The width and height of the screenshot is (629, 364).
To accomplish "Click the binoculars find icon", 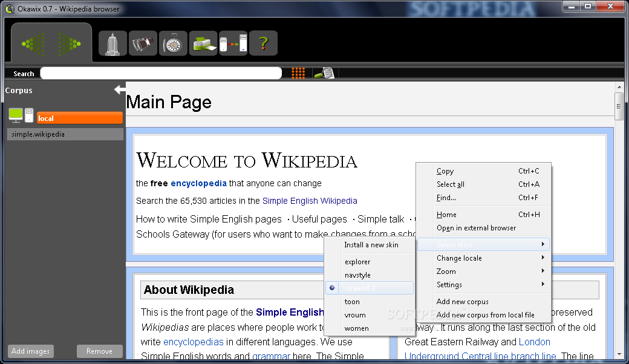I will point(143,44).
